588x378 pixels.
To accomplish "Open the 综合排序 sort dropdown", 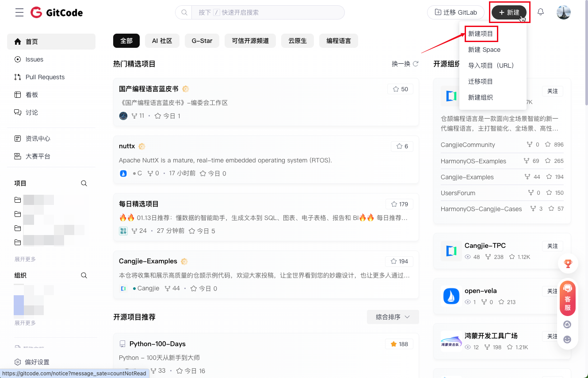I will tap(393, 317).
